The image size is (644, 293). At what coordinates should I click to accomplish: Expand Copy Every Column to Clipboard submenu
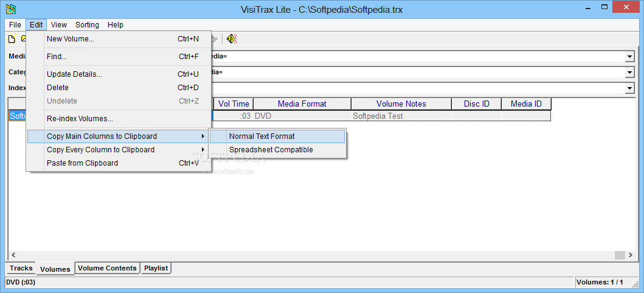click(119, 150)
